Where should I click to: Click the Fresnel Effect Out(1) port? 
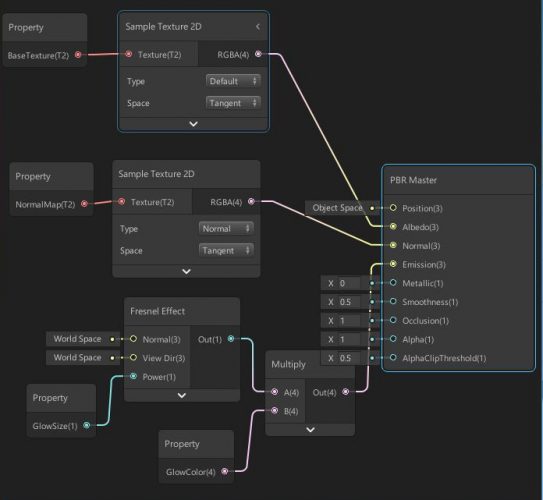tap(231, 339)
